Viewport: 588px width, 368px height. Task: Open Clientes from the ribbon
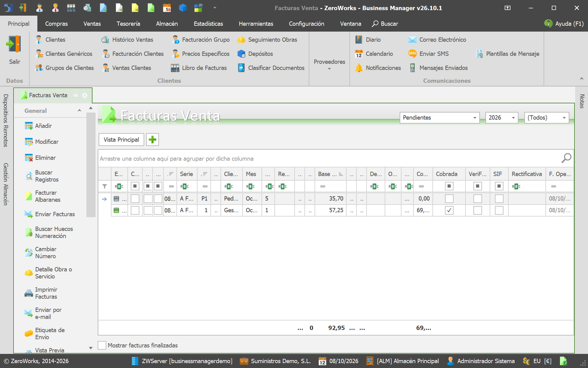[x=51, y=40]
